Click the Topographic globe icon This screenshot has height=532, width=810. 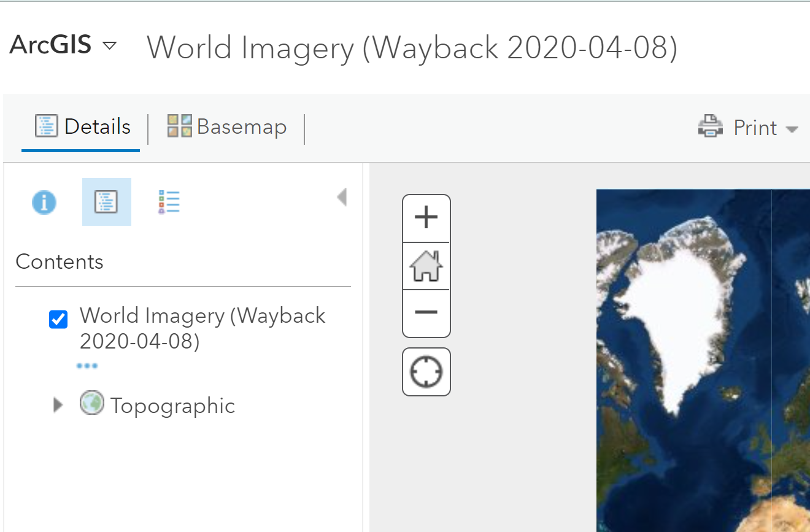tap(92, 404)
